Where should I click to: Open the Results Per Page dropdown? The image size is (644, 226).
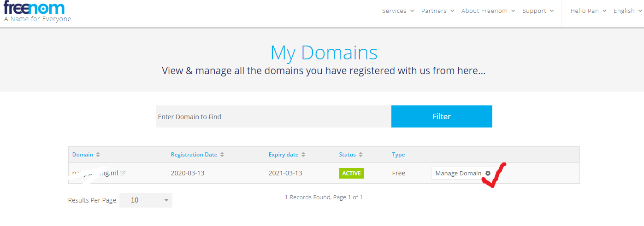[146, 200]
